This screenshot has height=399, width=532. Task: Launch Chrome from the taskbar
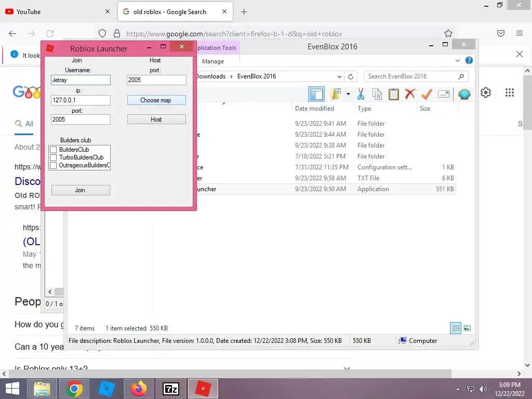[74, 389]
